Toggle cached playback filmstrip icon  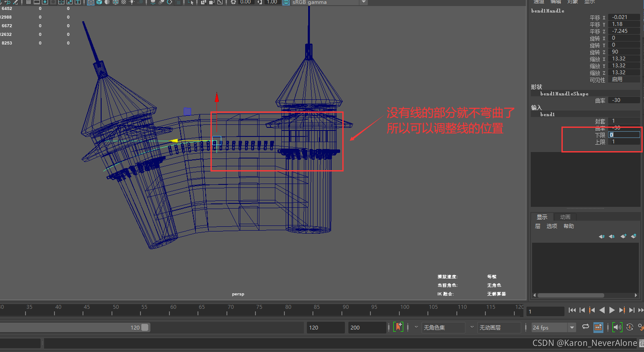(598, 327)
